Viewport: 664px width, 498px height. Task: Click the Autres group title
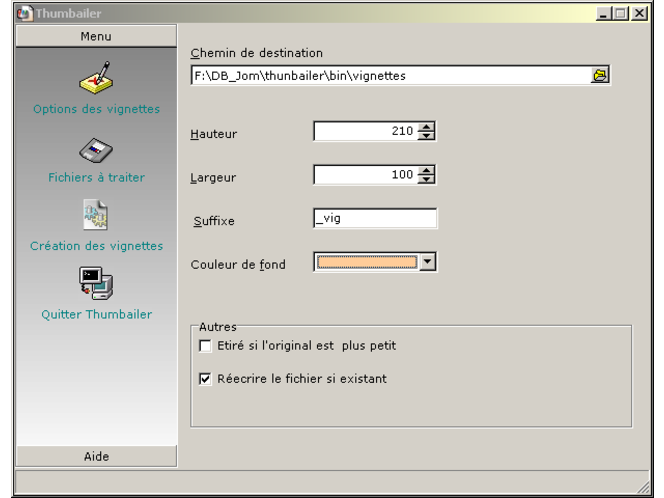tap(218, 327)
